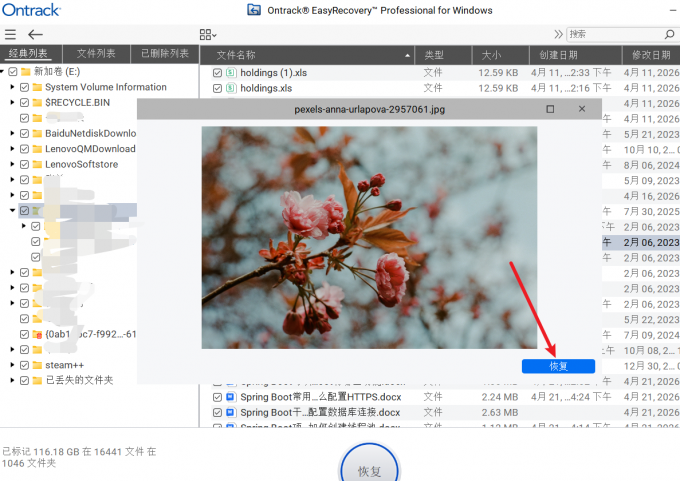680x481 pixels.
Task: Click the back arrow icon
Action: tap(35, 34)
